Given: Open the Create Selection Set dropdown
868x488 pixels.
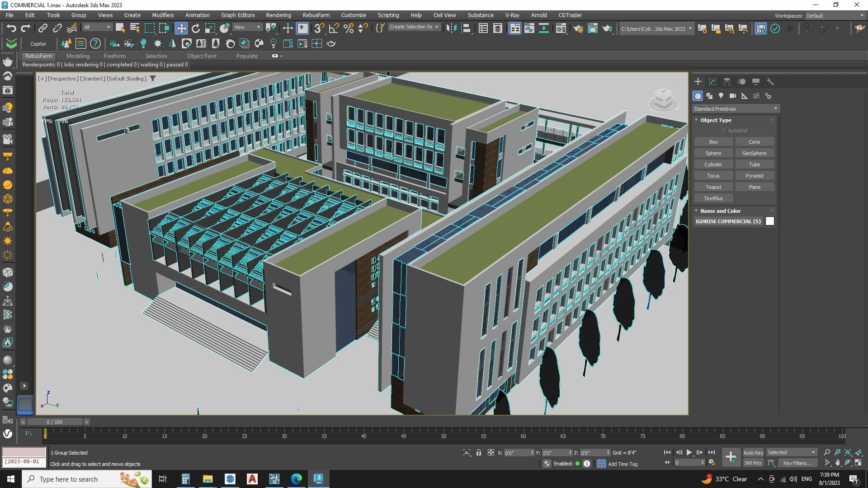Looking at the screenshot, I should (x=414, y=27).
